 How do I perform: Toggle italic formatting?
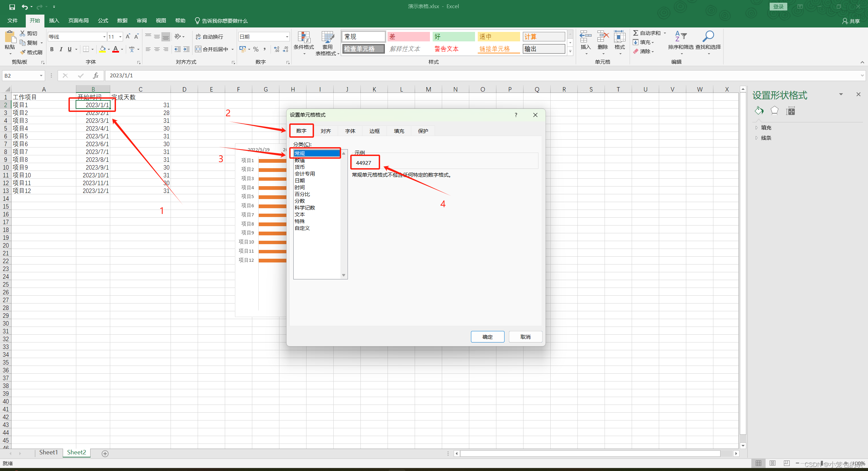click(61, 49)
